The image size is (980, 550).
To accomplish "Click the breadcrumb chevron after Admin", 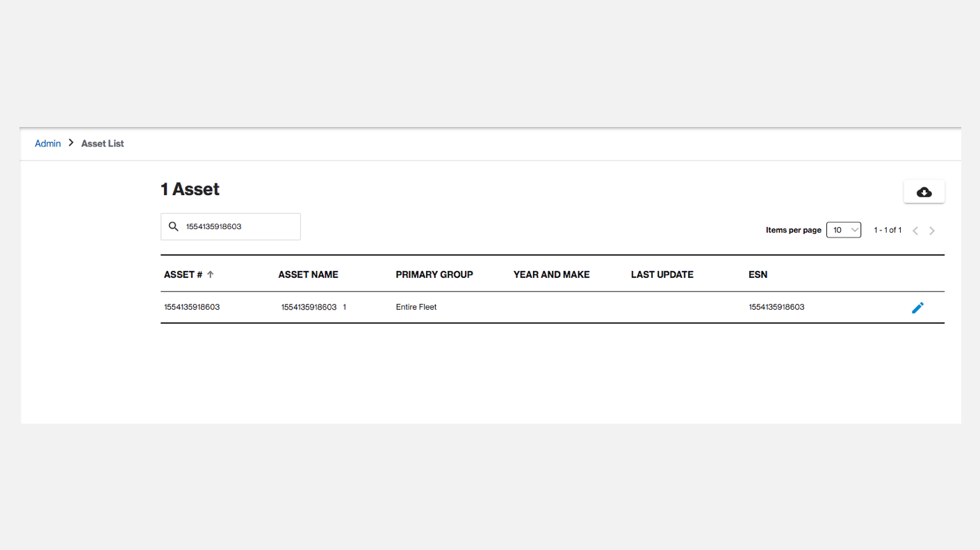I will 70,143.
